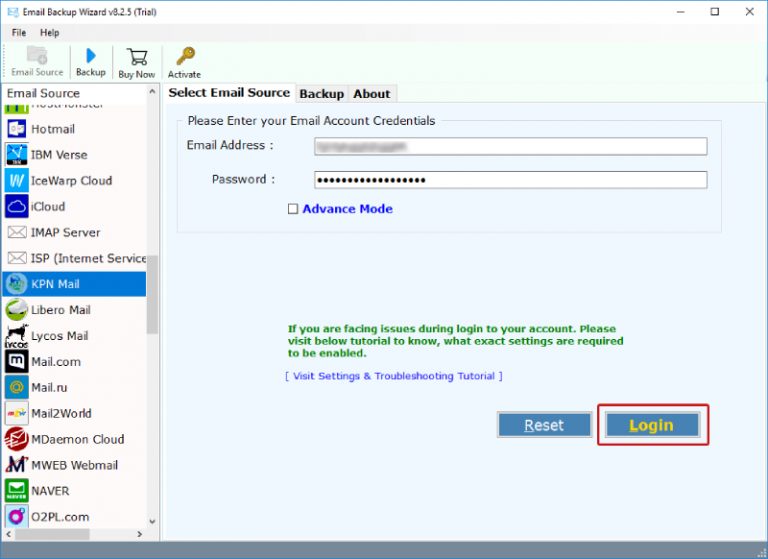Click the source list scroll up arrow

tap(152, 92)
